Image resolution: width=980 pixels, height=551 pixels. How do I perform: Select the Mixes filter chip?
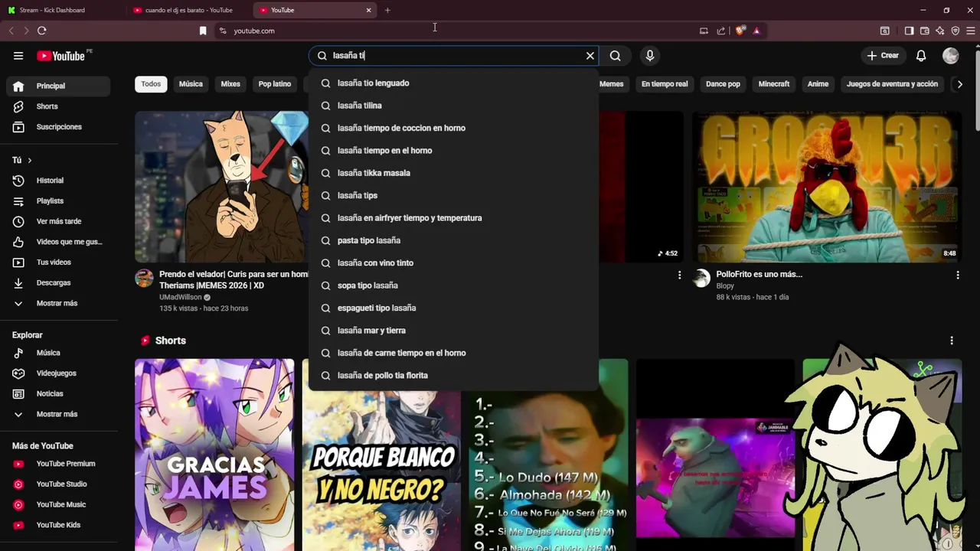[x=230, y=84]
